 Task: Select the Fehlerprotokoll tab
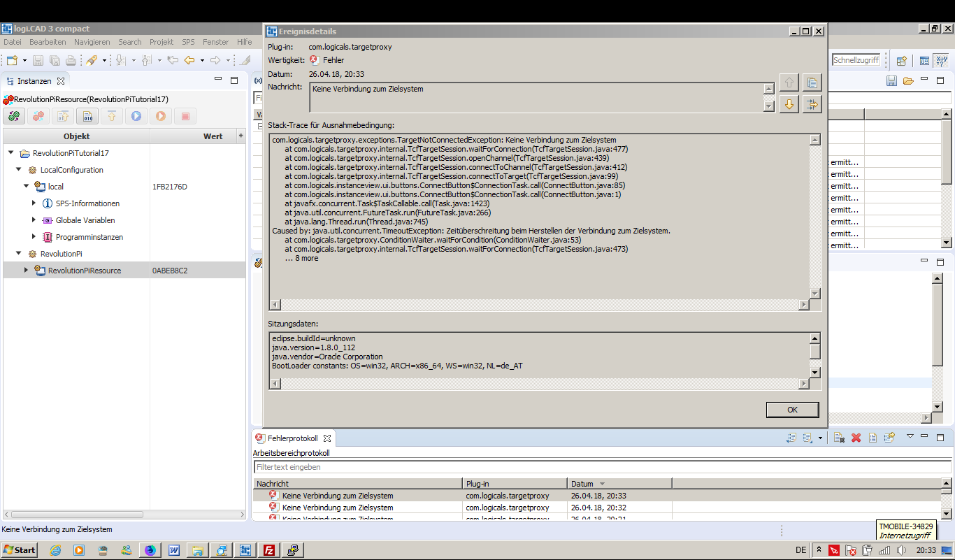tap(292, 438)
